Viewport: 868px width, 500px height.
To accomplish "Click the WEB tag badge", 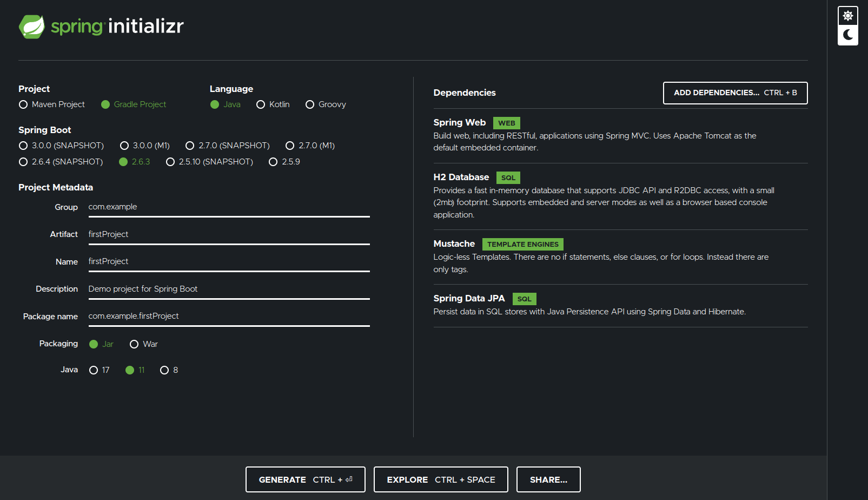I will (507, 123).
